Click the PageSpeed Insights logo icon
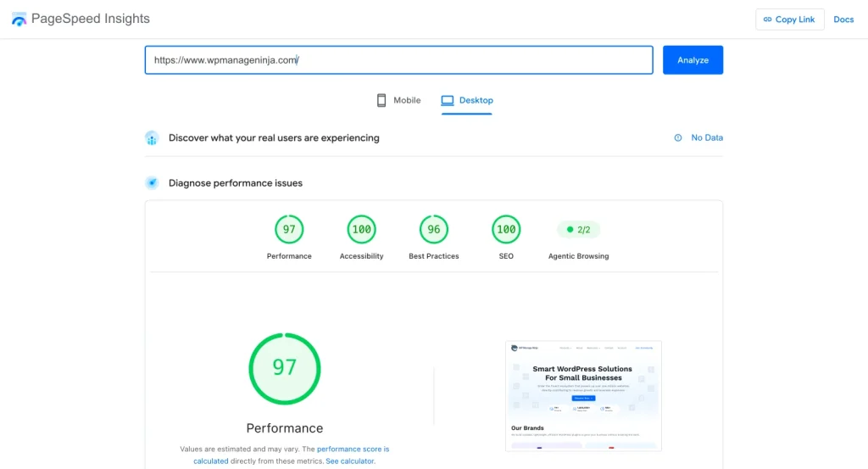The image size is (868, 469). tap(19, 20)
